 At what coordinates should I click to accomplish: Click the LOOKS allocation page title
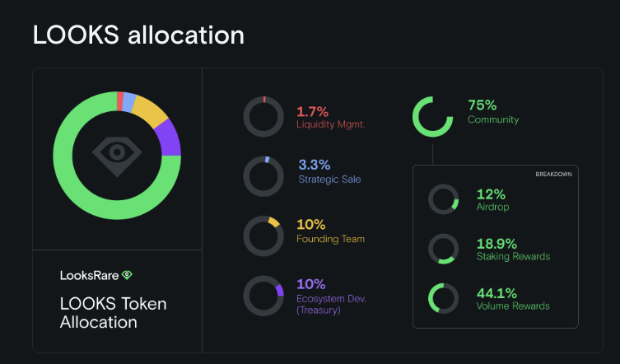point(138,35)
